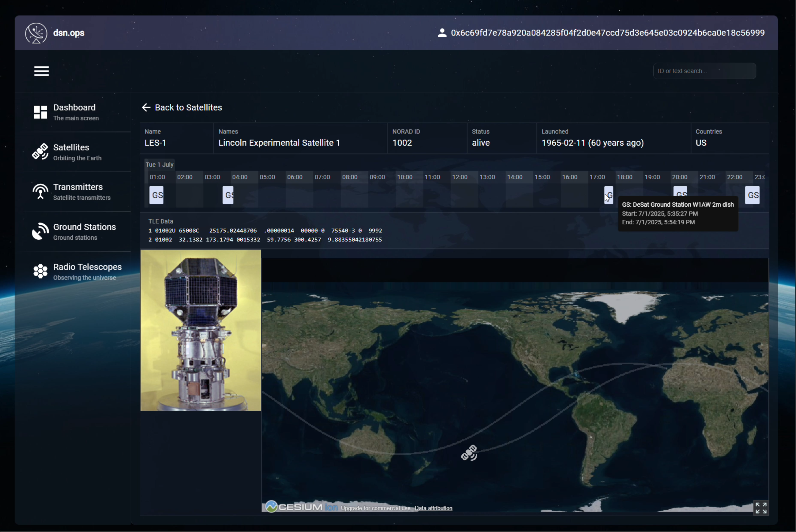
Task: Click the Ground Stations dish icon
Action: pos(40,231)
